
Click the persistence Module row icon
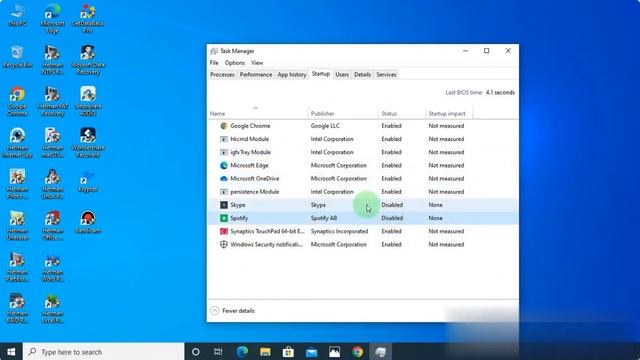tap(224, 192)
